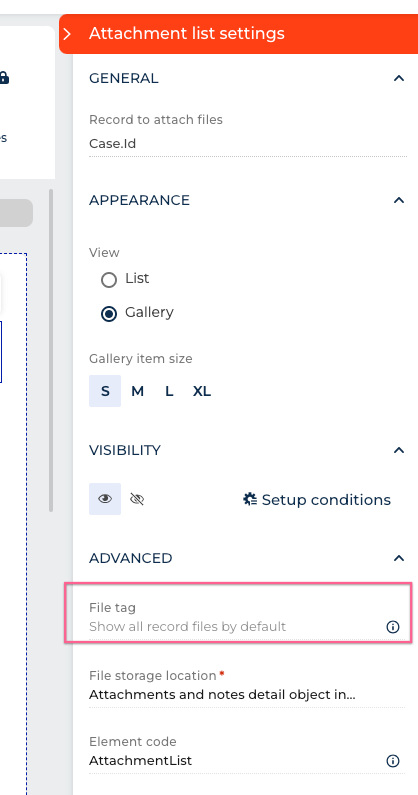This screenshot has width=418, height=795.
Task: Collapse the VISIBILITY section
Action: point(399,450)
